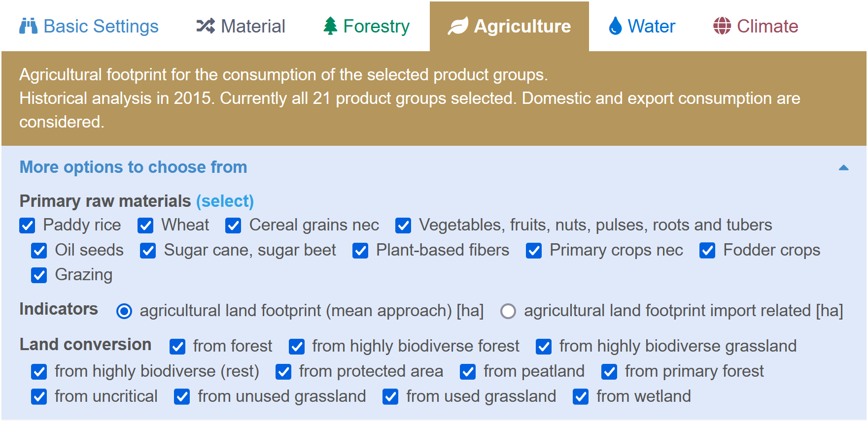Image resolution: width=868 pixels, height=422 pixels.
Task: Click the globe icon next to Climate
Action: [x=722, y=26]
